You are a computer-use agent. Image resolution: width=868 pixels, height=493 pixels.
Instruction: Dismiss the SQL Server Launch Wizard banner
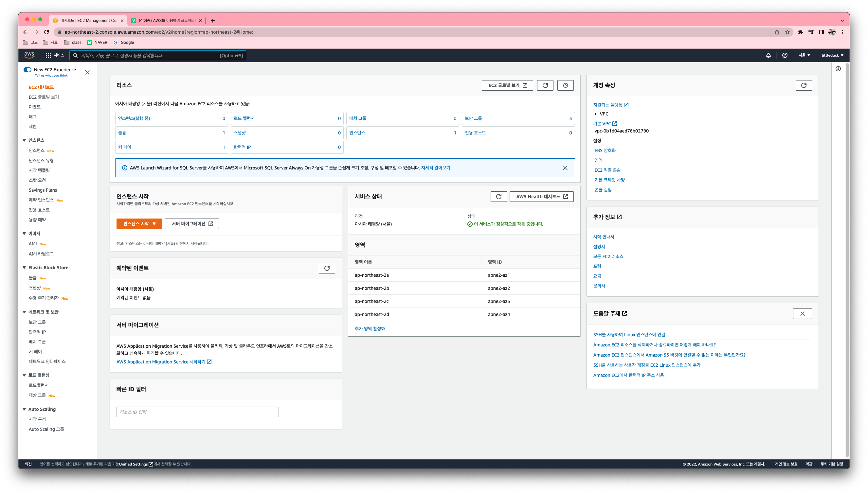565,167
